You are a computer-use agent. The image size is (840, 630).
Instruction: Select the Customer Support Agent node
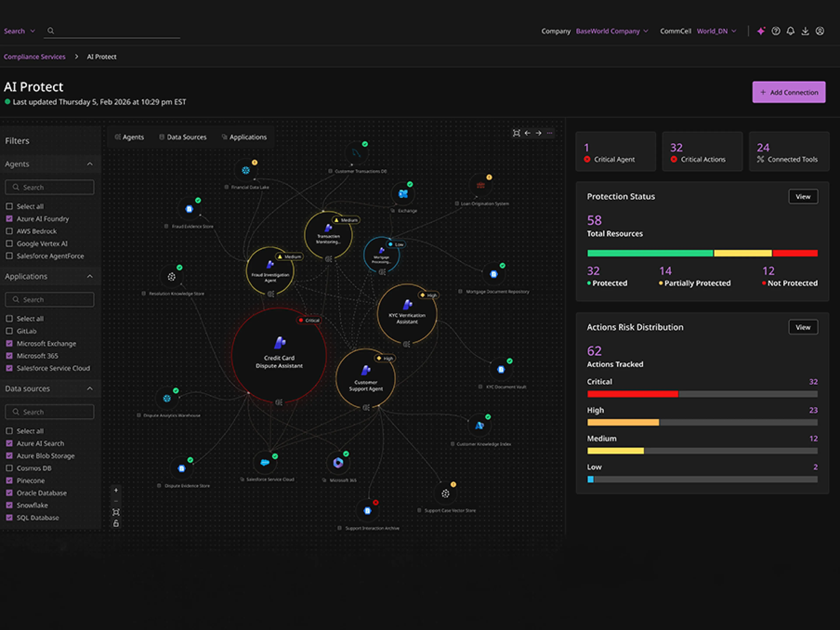[366, 378]
